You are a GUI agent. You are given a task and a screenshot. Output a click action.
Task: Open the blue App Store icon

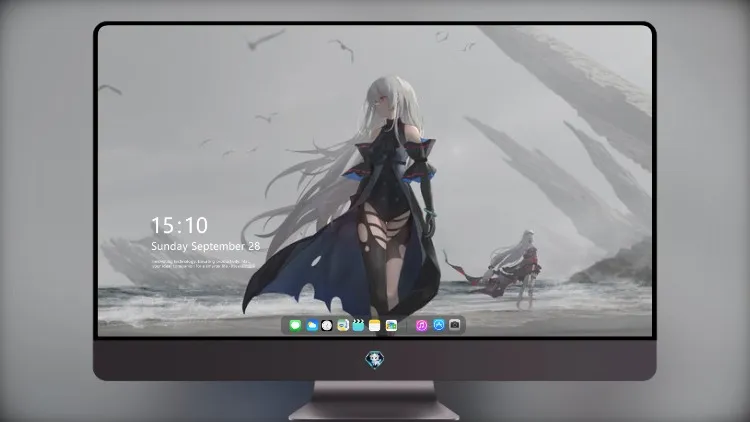coord(439,325)
